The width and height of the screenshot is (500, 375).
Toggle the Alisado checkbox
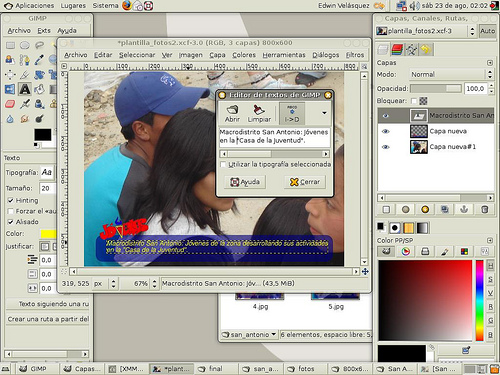point(10,222)
